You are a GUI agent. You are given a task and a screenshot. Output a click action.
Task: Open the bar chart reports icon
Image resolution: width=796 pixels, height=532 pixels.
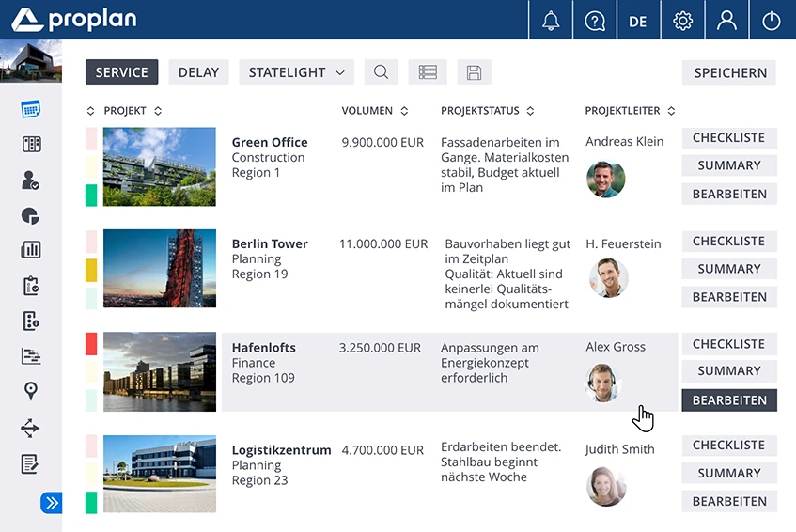[x=30, y=250]
